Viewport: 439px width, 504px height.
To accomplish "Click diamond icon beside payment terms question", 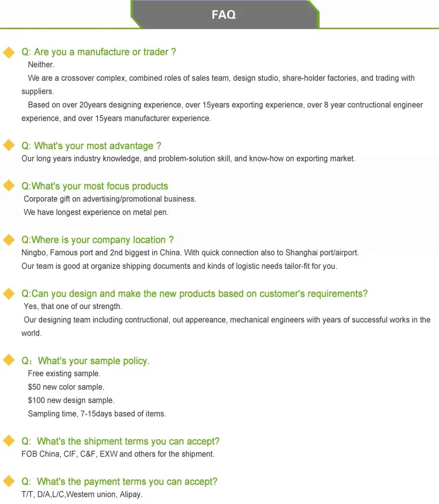I will (x=9, y=481).
